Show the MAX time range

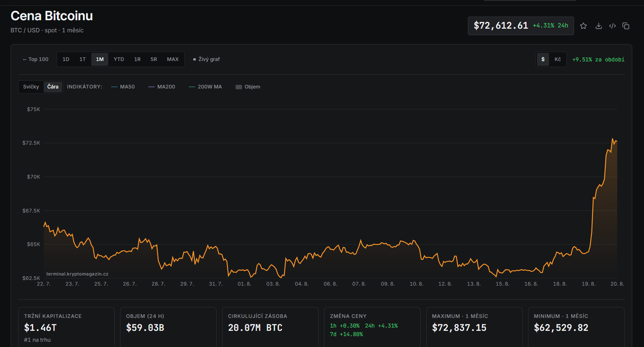(x=173, y=59)
